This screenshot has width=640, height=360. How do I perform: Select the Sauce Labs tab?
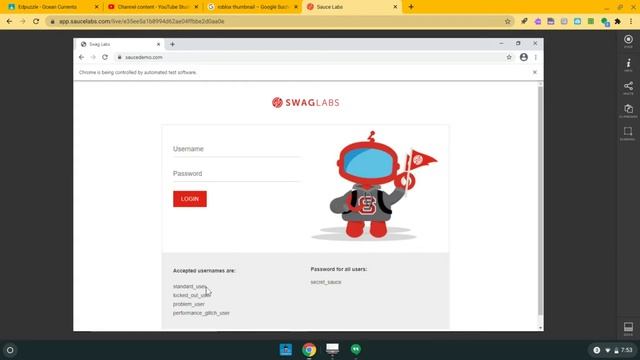coord(352,7)
